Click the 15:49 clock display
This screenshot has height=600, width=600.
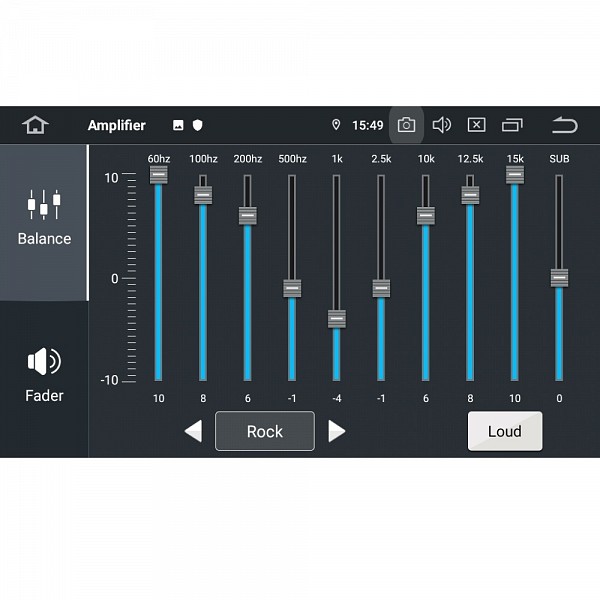[x=368, y=125]
